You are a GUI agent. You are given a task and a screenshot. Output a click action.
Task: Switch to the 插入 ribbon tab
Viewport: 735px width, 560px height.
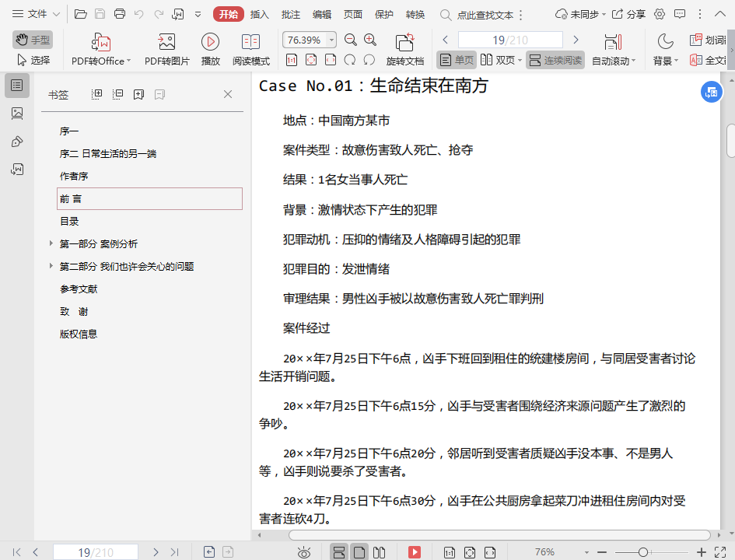click(x=260, y=14)
